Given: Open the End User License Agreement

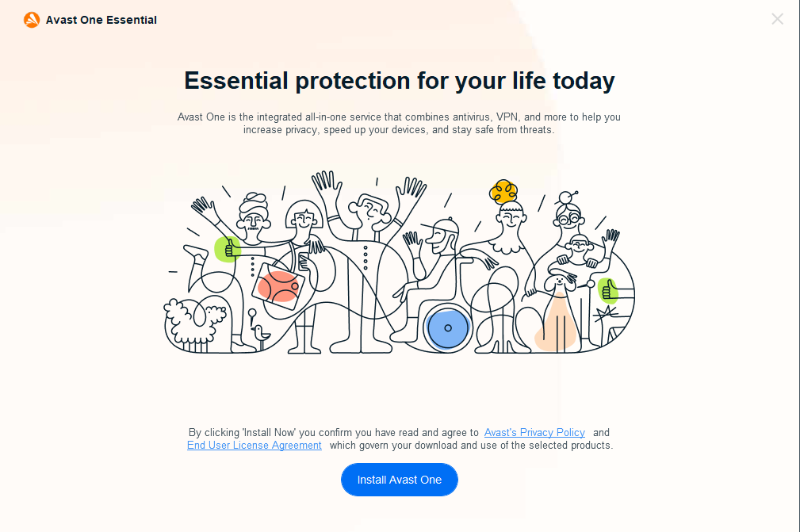Looking at the screenshot, I should (255, 446).
